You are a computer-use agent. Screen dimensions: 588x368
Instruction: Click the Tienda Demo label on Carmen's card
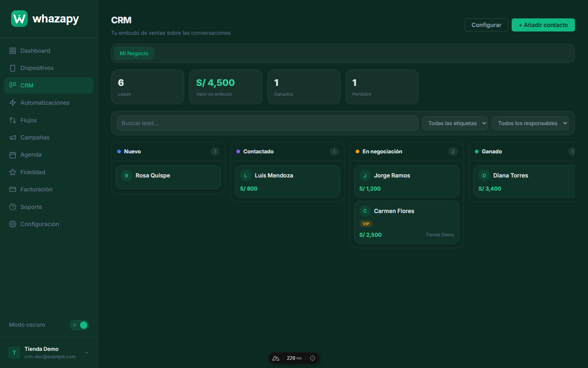click(440, 235)
